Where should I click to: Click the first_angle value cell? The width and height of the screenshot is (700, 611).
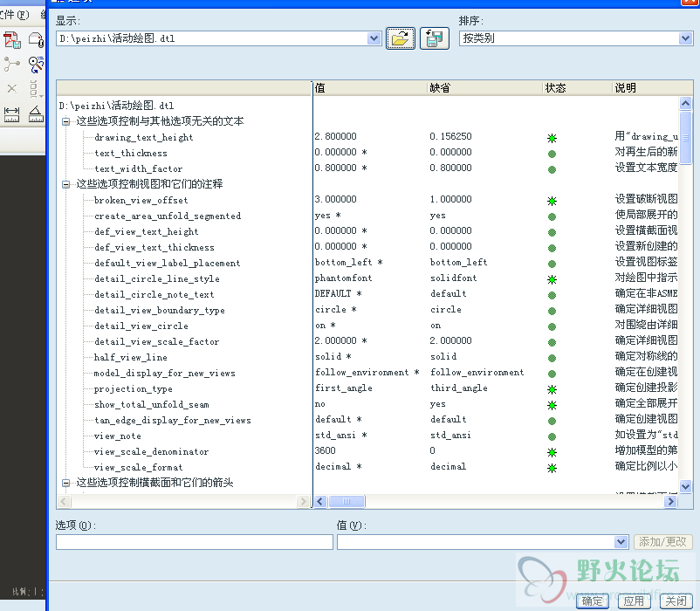point(343,388)
